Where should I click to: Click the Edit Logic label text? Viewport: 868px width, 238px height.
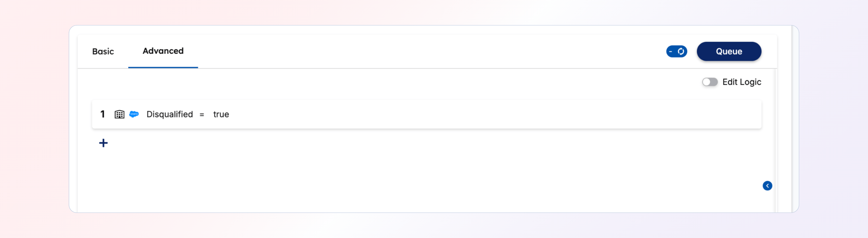click(x=742, y=82)
